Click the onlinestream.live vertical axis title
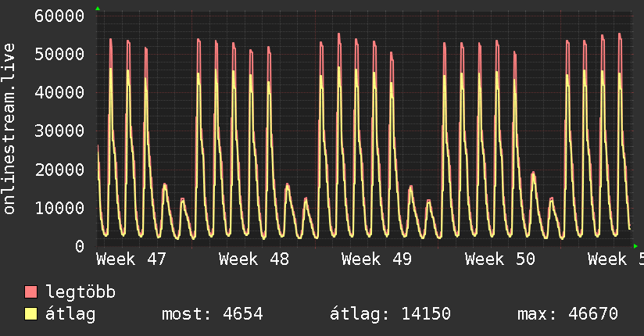644x336 pixels. (9, 129)
